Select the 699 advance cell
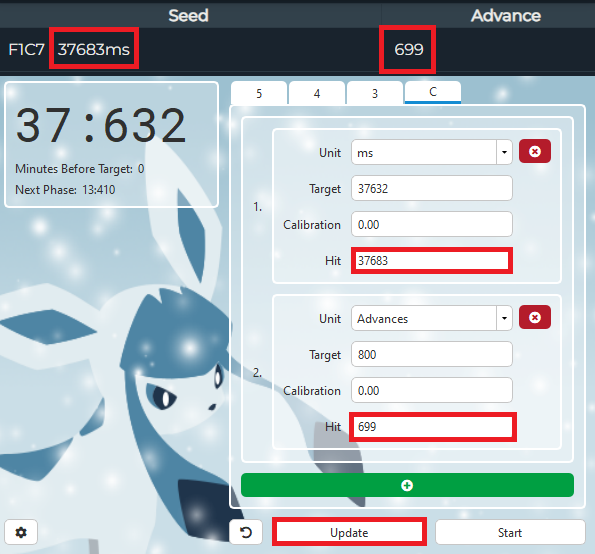This screenshot has height=554, width=595. pyautogui.click(x=409, y=49)
